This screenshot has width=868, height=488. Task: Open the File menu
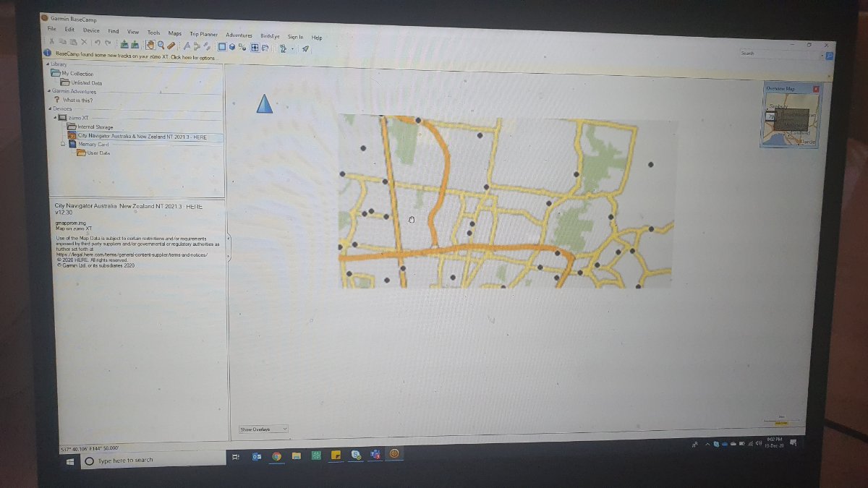pos(51,29)
